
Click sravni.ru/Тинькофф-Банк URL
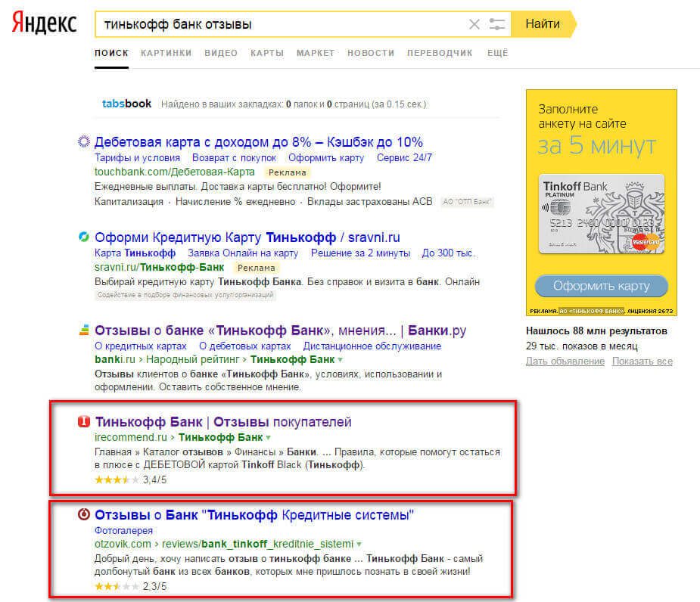(160, 267)
